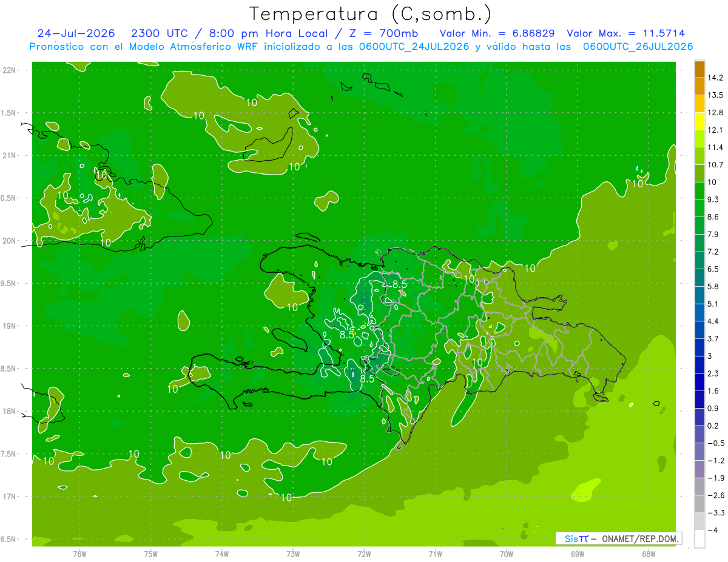Click the 22N latitude axis label

pos(8,70)
